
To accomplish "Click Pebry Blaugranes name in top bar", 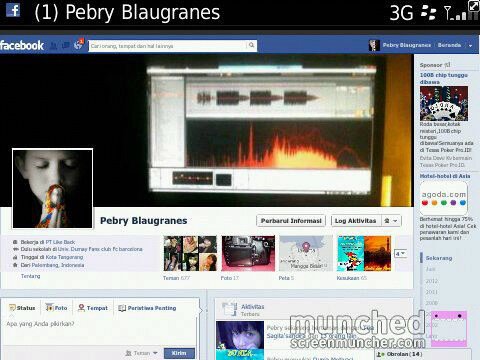I will coord(407,45).
